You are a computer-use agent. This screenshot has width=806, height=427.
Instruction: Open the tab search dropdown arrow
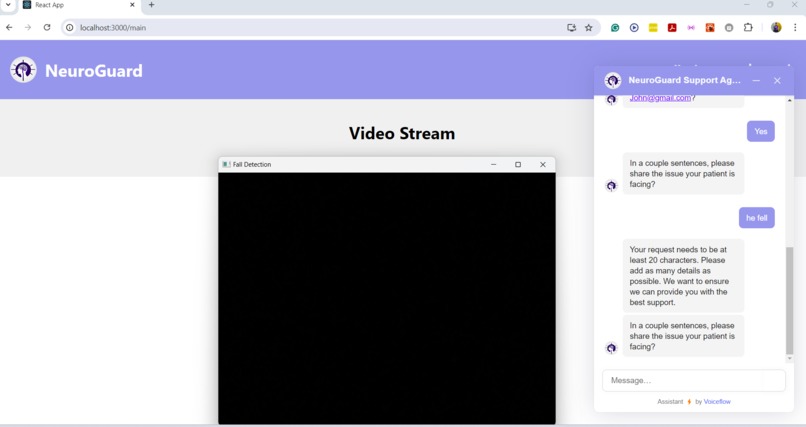coord(8,5)
